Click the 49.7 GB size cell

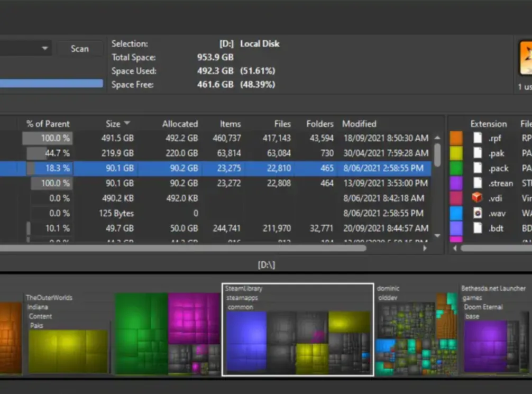(x=120, y=228)
